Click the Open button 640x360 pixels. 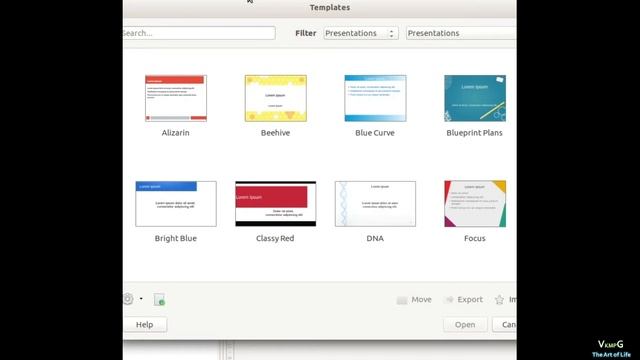(465, 324)
